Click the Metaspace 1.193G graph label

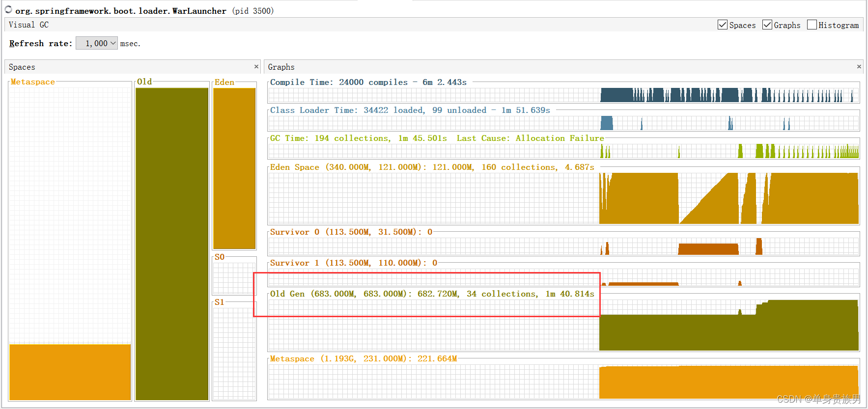click(364, 358)
